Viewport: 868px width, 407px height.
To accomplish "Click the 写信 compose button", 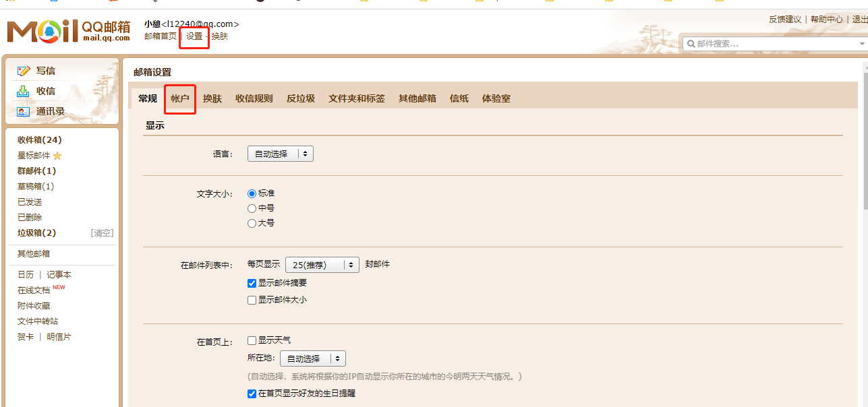I will pos(46,71).
